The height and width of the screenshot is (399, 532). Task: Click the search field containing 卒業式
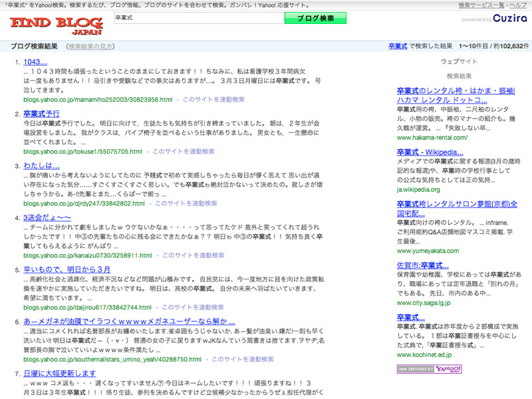click(198, 18)
